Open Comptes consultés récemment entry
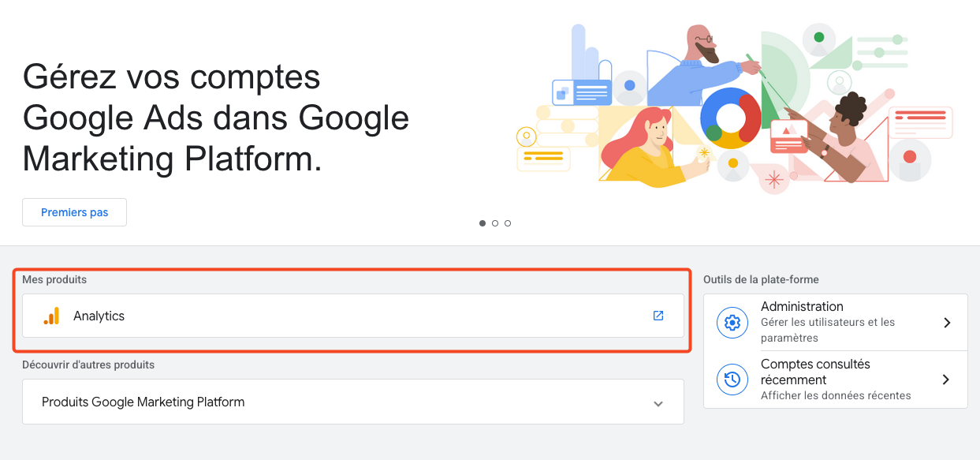 [815, 372]
